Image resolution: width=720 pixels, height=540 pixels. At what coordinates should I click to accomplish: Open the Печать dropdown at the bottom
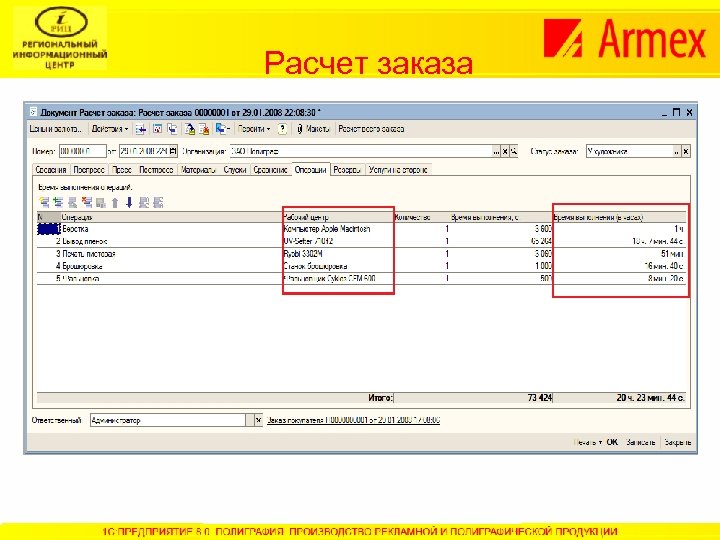coord(588,442)
